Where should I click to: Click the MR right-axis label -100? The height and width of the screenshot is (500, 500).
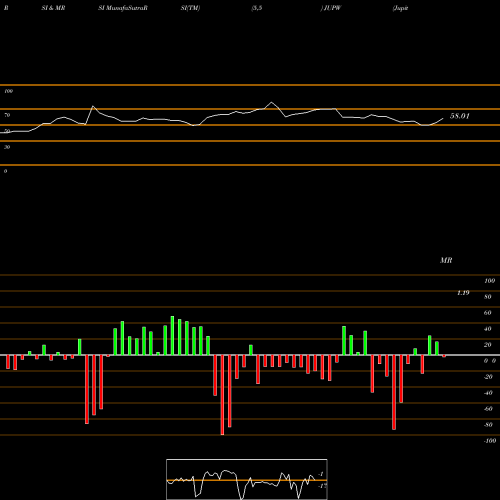[x=490, y=441]
